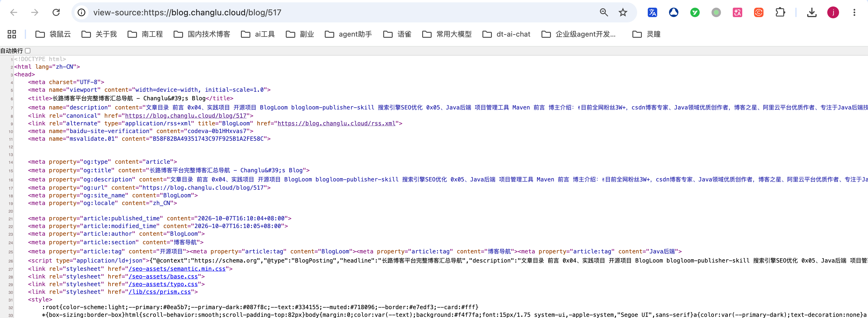Open the agent助手 bookmark folder
The width and height of the screenshot is (868, 318).
pyautogui.click(x=348, y=34)
